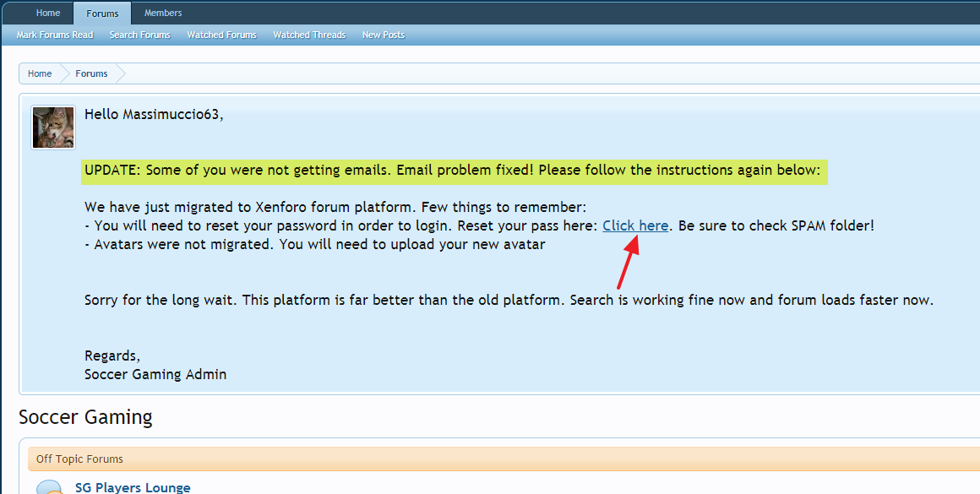Viewport: 980px width, 494px height.
Task: Click the cat avatar thumbnail
Action: 53,128
